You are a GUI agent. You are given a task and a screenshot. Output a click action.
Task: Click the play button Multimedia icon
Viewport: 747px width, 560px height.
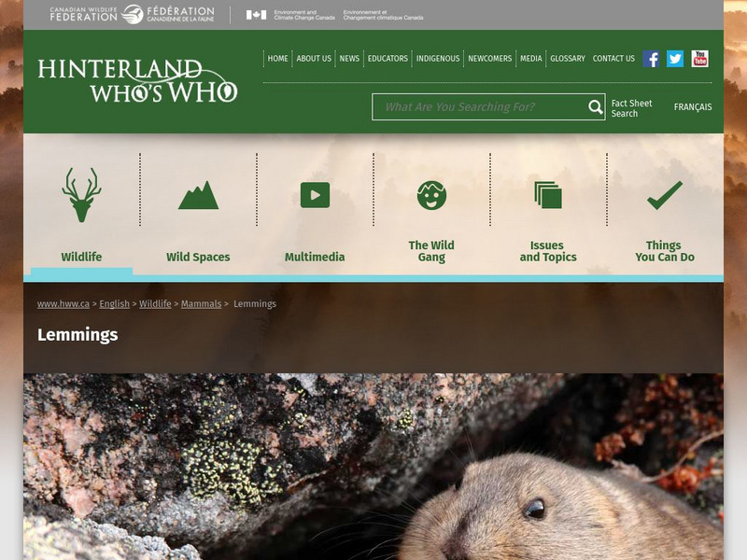click(315, 195)
